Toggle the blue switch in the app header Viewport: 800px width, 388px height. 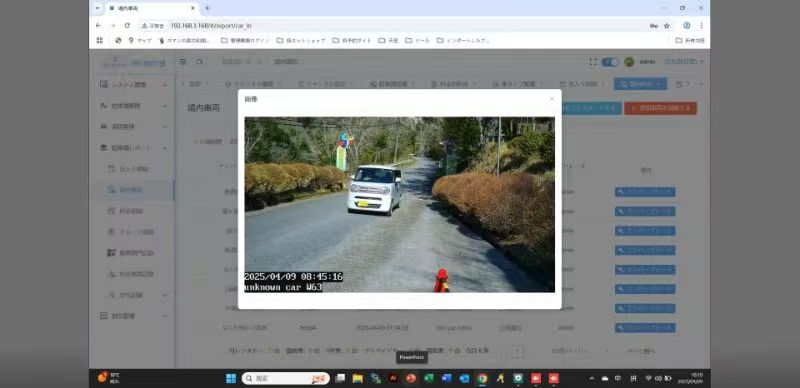(x=610, y=62)
